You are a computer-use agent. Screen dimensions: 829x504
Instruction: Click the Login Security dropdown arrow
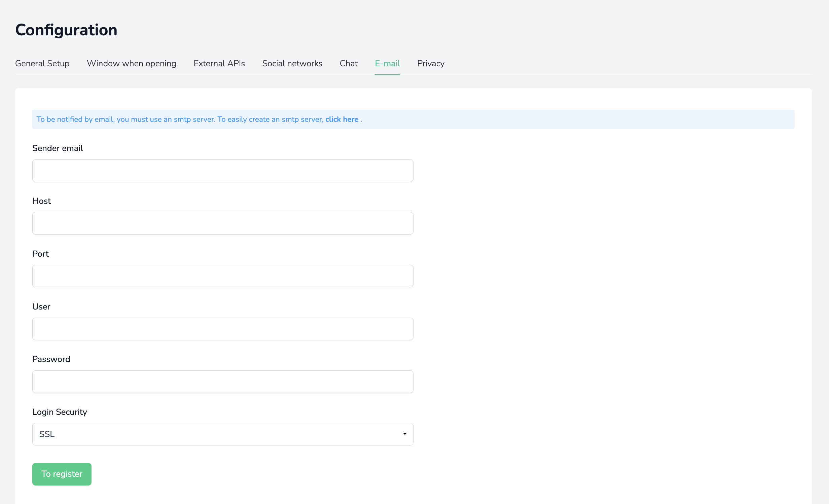pos(404,434)
